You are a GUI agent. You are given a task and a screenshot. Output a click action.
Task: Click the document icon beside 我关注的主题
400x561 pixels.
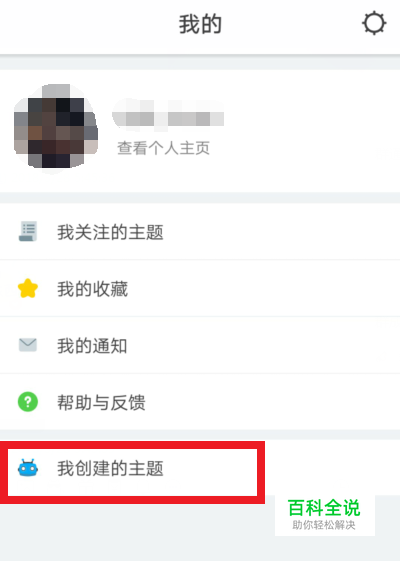[x=28, y=231]
